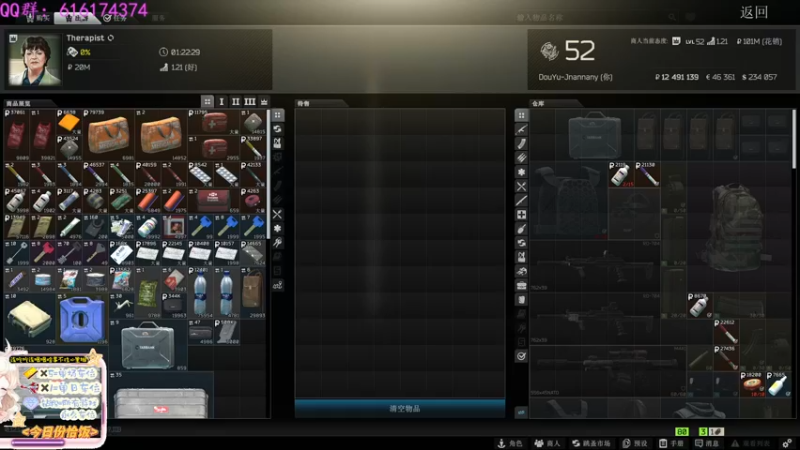Image resolution: width=800 pixels, height=450 pixels.
Task: Open the 任务 tasks tab
Action: click(x=115, y=18)
